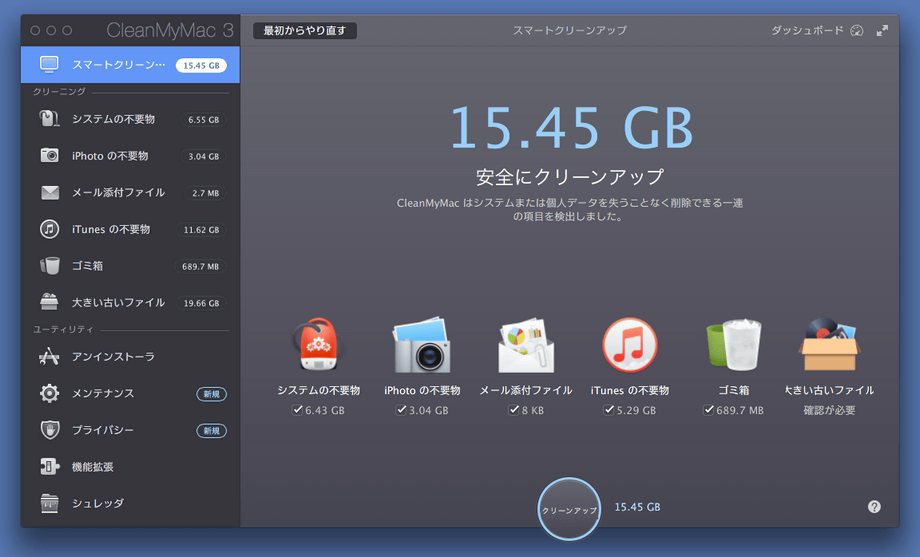This screenshot has width=920, height=557.
Task: Open メール添付ファイル in sidebar
Action: 130,193
